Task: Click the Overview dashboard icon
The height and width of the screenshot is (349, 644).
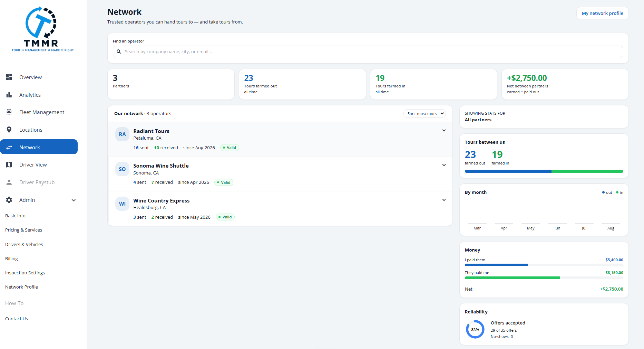Action: click(9, 77)
